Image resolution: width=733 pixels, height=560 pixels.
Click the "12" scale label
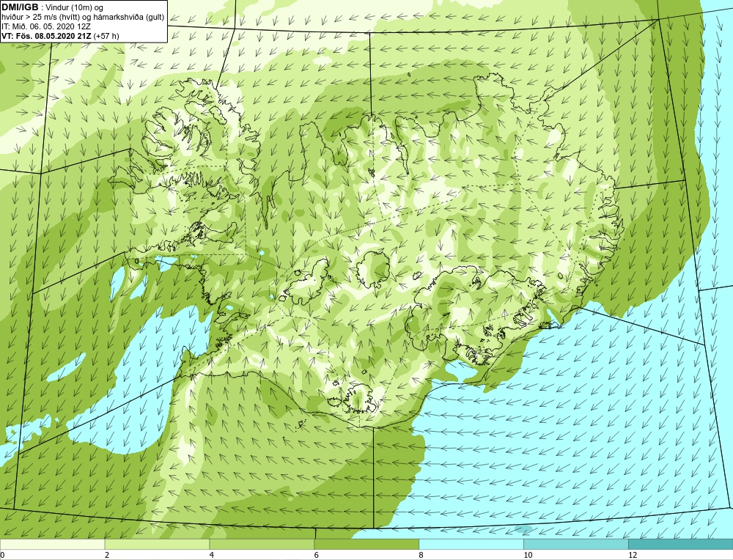tap(633, 555)
